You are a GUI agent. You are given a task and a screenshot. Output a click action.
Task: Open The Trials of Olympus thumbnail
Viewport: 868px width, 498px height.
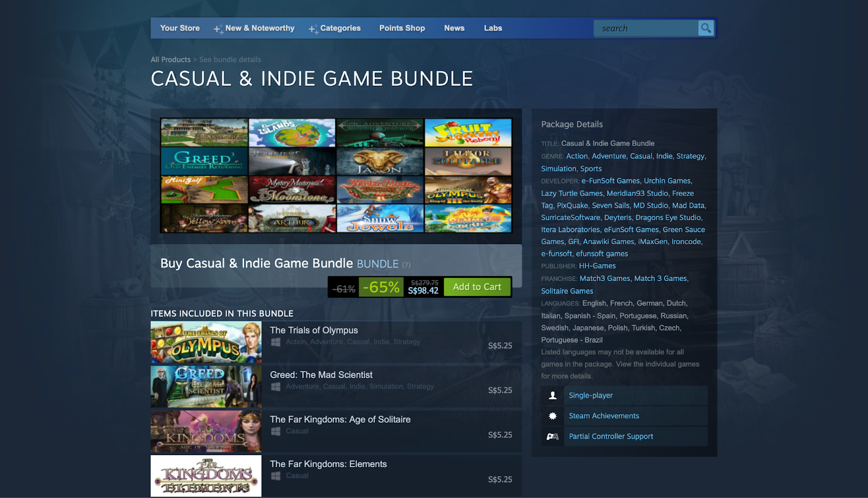pyautogui.click(x=206, y=342)
